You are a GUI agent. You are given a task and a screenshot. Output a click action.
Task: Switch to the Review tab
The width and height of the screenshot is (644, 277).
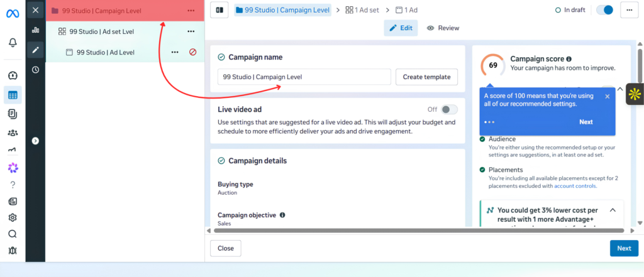pyautogui.click(x=443, y=28)
